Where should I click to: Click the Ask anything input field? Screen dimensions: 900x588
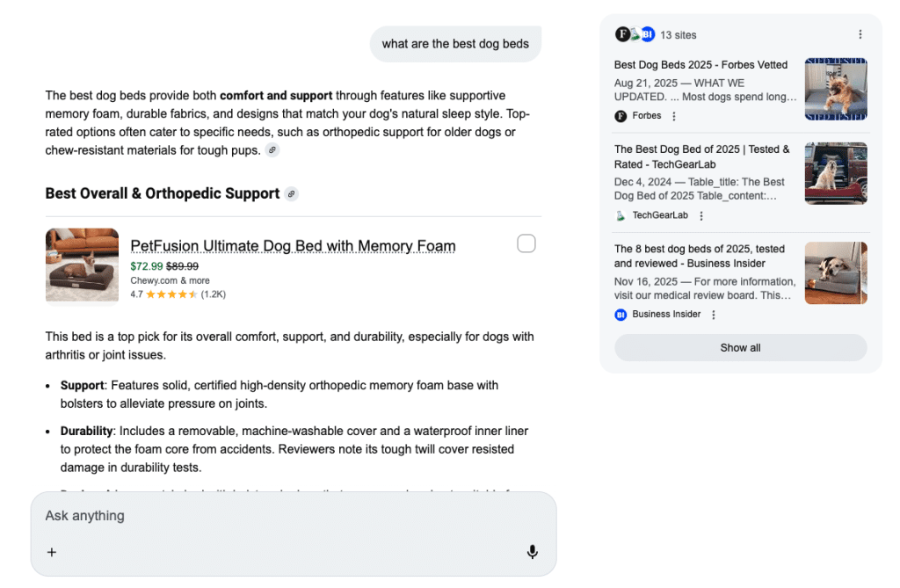point(264,516)
